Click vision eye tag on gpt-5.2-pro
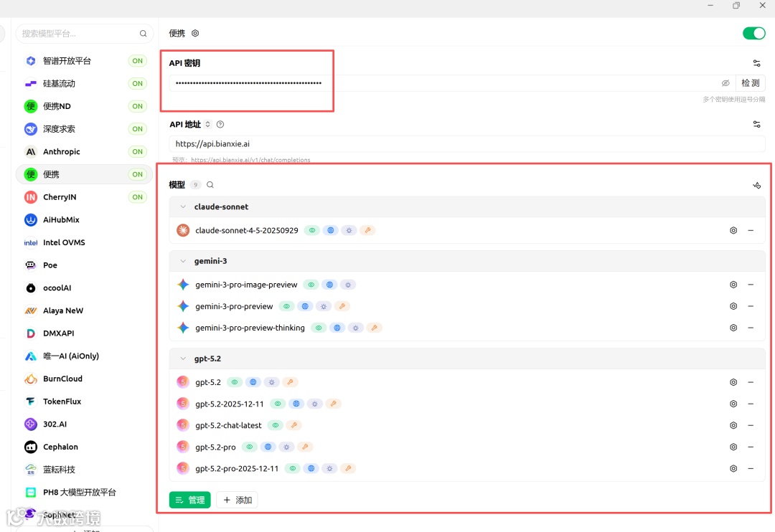The width and height of the screenshot is (775, 532). pyautogui.click(x=250, y=447)
